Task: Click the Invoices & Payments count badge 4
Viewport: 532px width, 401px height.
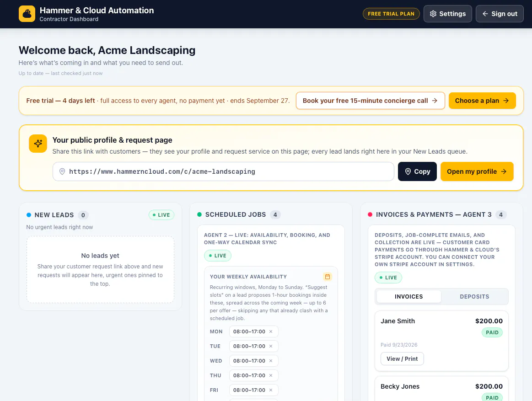Action: [501, 214]
